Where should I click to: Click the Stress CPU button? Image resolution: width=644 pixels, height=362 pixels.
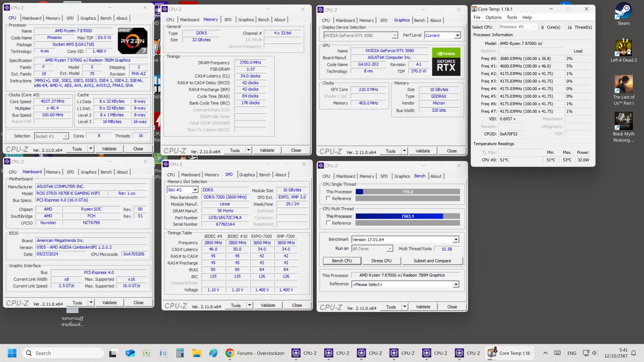point(381,261)
